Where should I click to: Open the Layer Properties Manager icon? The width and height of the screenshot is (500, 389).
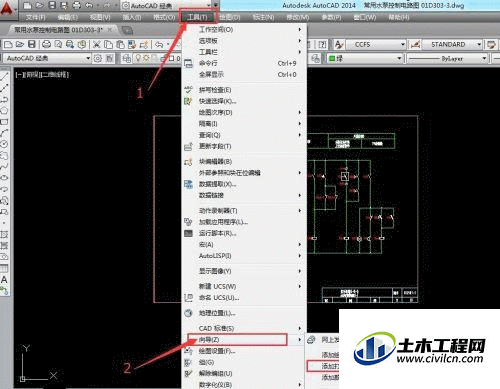pos(126,59)
